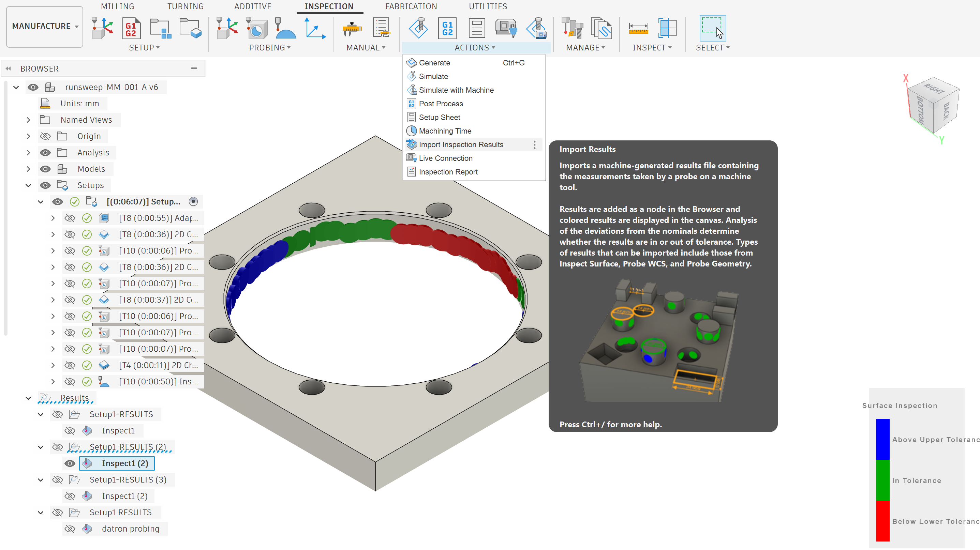Select Live Connection menu entry
The height and width of the screenshot is (550, 980).
click(x=445, y=158)
